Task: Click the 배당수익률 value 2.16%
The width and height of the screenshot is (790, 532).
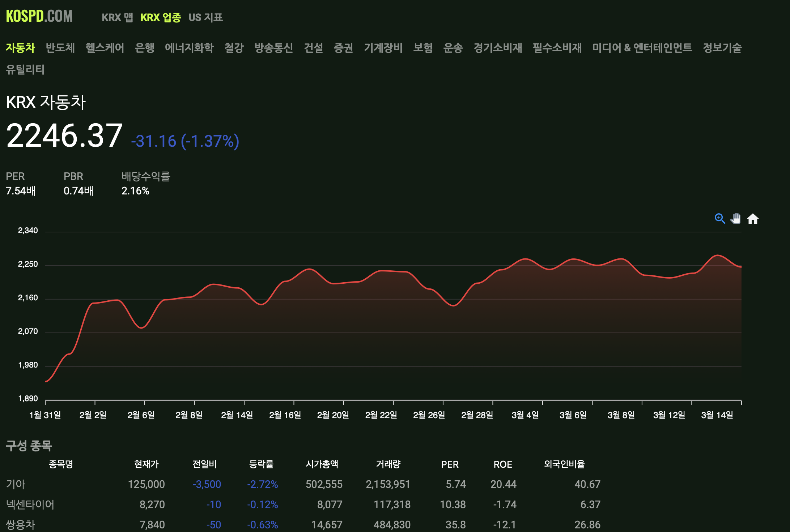Action: pos(135,191)
